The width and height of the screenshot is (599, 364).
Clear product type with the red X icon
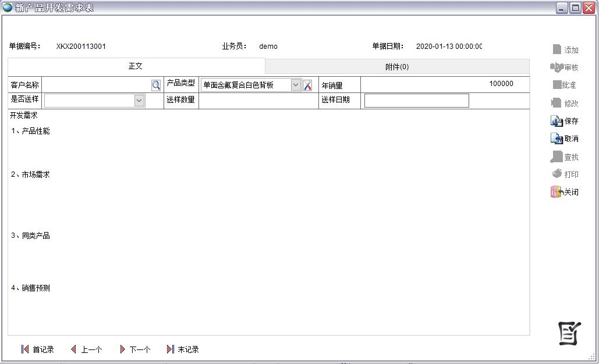click(x=307, y=85)
